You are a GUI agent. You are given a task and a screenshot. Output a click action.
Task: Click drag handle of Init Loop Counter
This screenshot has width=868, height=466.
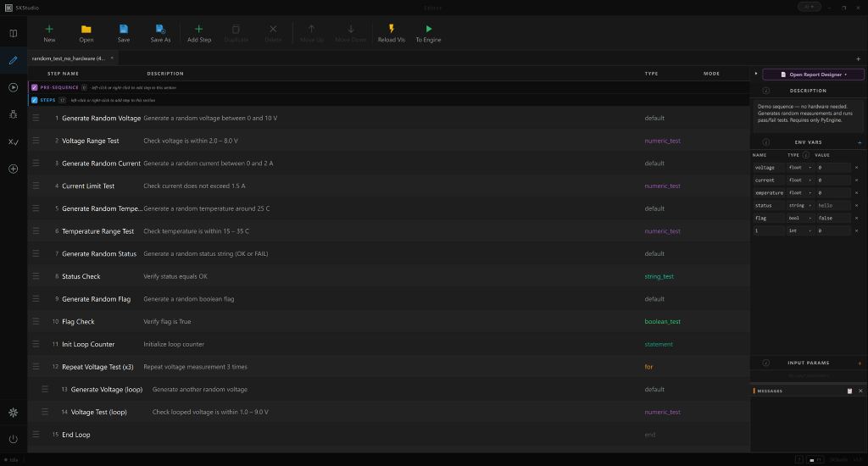(36, 344)
